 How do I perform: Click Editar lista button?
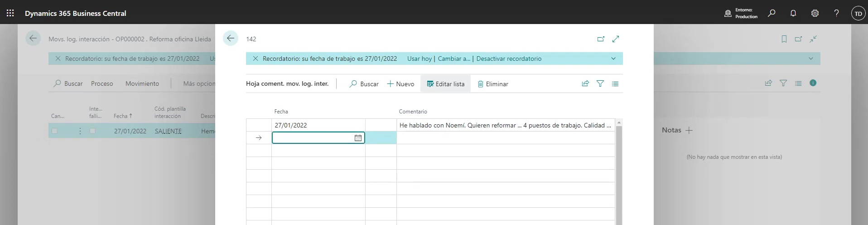click(445, 84)
